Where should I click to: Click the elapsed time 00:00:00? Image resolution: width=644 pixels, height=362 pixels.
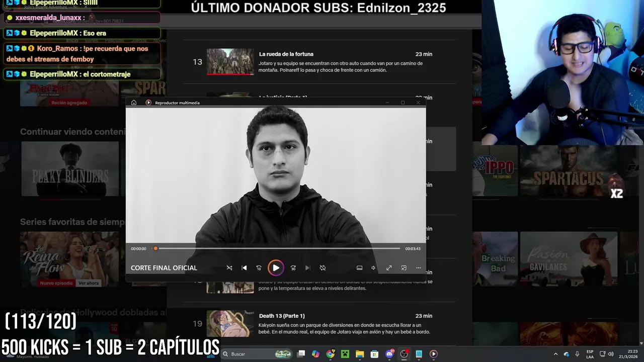[x=138, y=248]
